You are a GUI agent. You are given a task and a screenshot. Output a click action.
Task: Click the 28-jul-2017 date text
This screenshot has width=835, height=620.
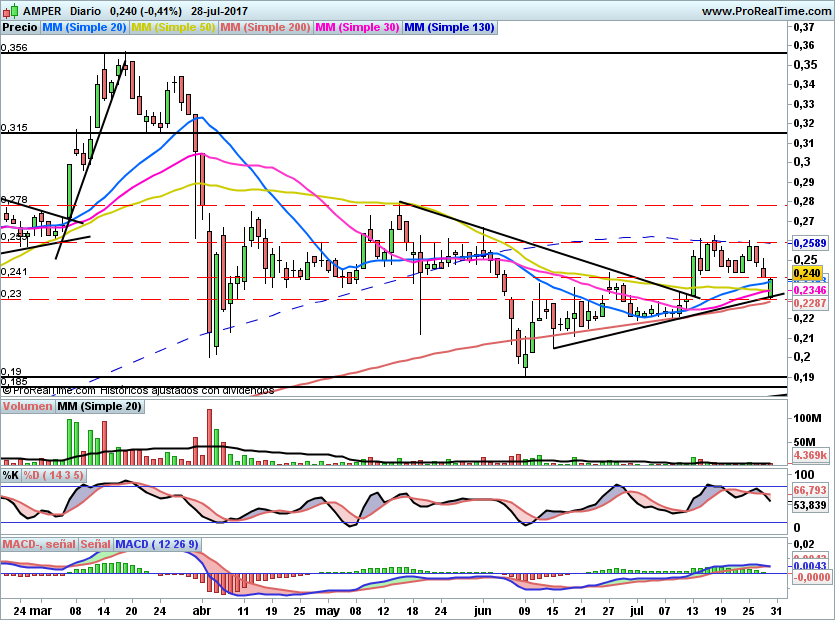(219, 11)
